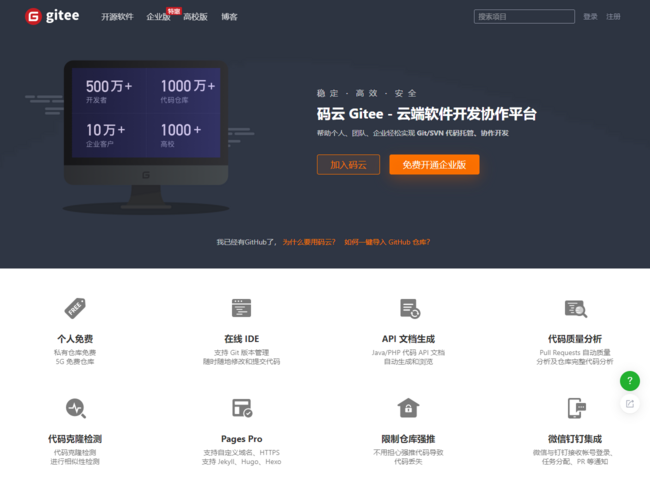Open the 为什么要用码云 link
The height and width of the screenshot is (500, 650).
point(308,242)
